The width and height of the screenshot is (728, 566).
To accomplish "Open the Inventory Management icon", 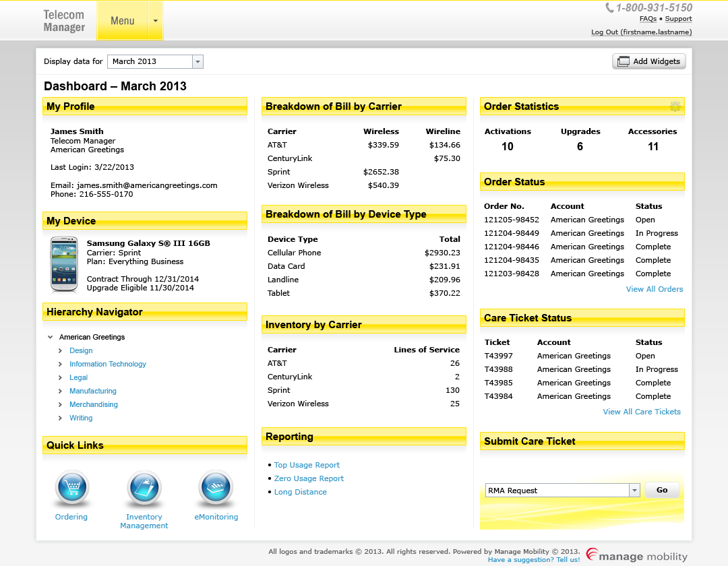I will 144,489.
